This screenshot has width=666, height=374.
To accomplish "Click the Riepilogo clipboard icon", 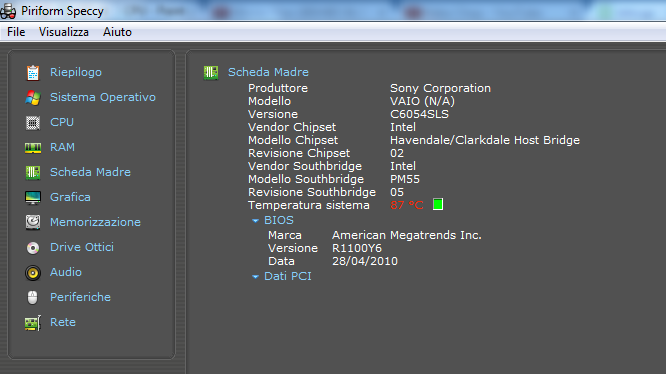I will pos(33,73).
